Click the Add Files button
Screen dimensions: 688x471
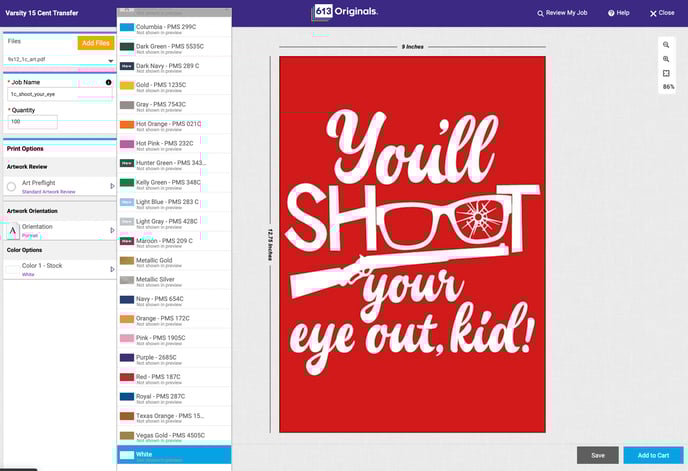coord(96,43)
